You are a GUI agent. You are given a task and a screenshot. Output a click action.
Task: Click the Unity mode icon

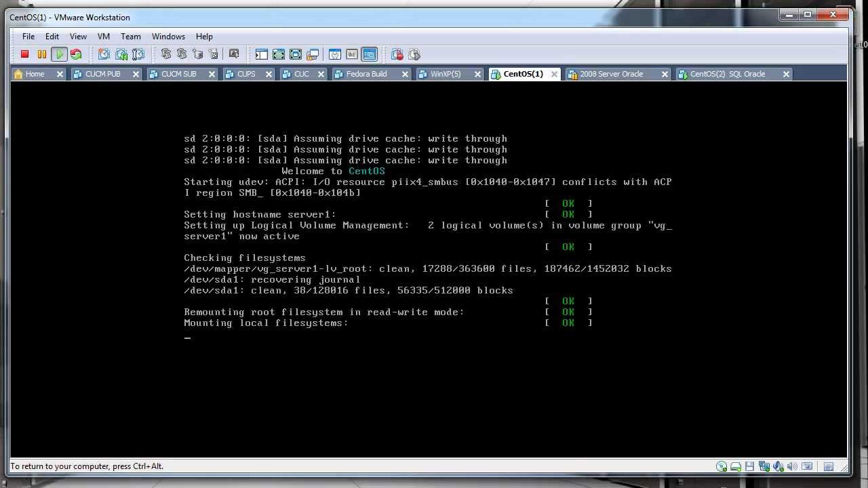click(x=313, y=54)
